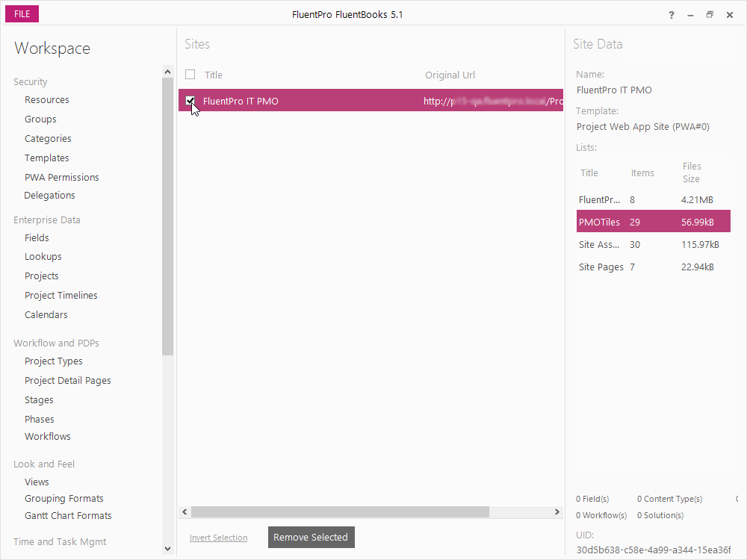Restore down the FluentBooks window
Image resolution: width=747 pixels, height=560 pixels.
tap(710, 15)
